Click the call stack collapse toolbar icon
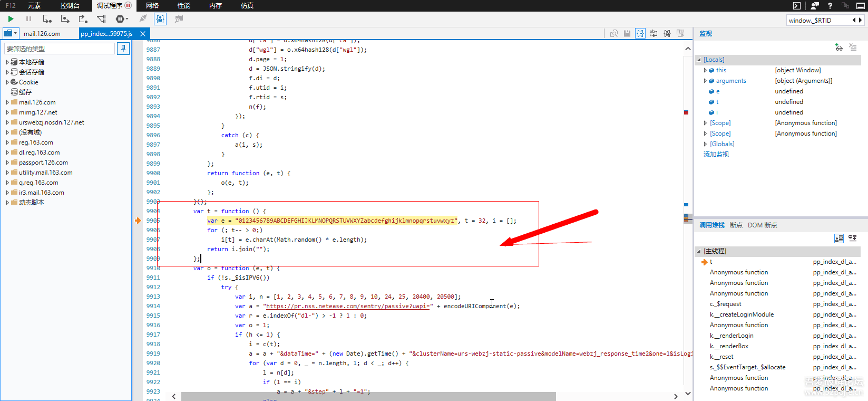This screenshot has width=868, height=401. click(x=853, y=238)
